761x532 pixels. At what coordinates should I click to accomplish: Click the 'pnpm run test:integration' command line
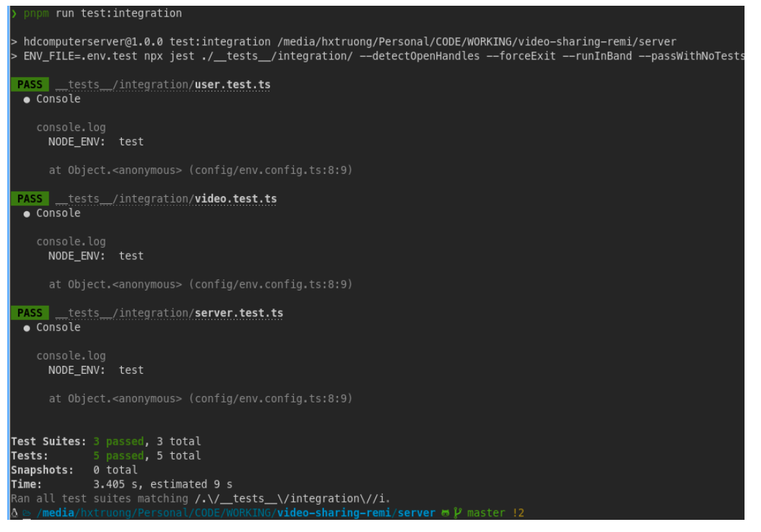(x=97, y=14)
